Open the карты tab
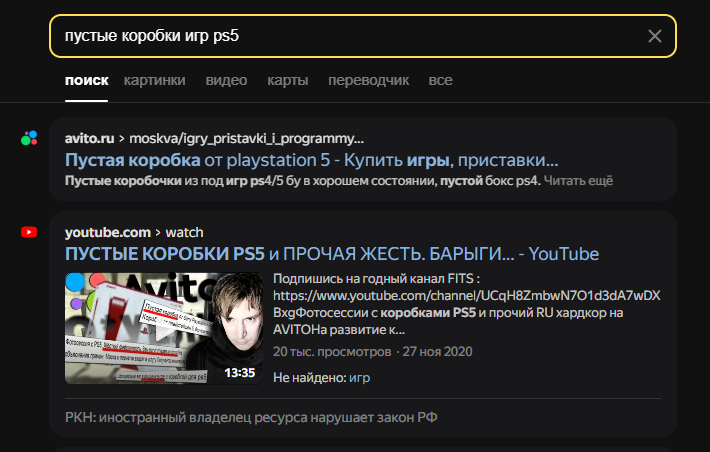This screenshot has height=452, width=710. click(288, 80)
